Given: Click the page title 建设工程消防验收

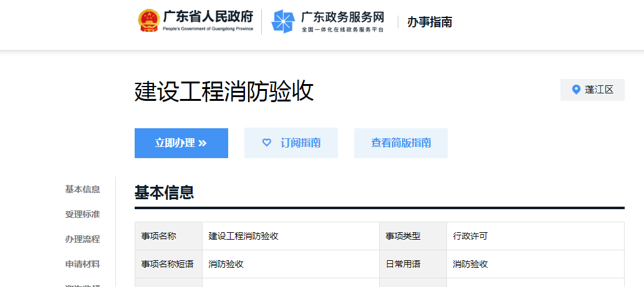Looking at the screenshot, I should 224,91.
